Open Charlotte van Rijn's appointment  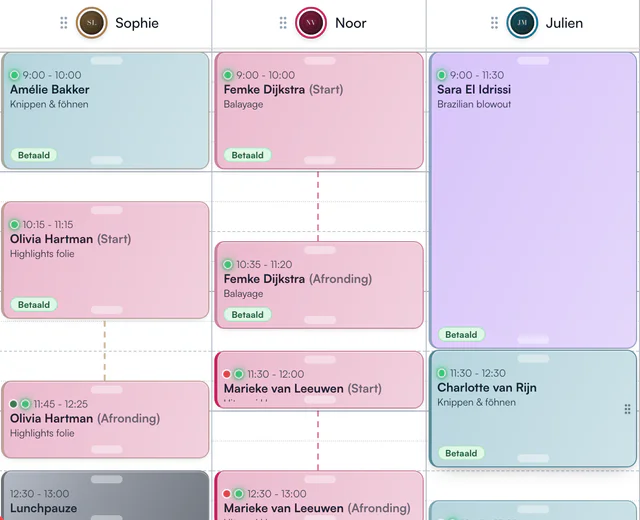[x=533, y=409]
